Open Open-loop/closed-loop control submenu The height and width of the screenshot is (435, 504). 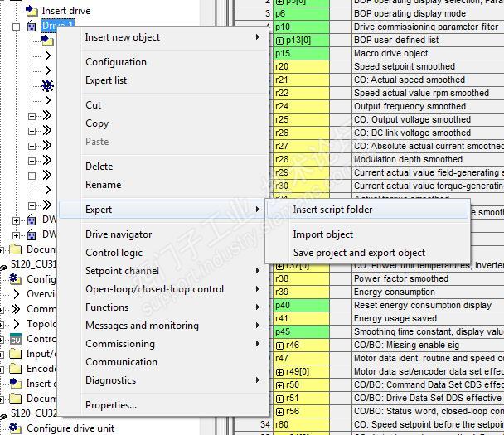click(163, 289)
